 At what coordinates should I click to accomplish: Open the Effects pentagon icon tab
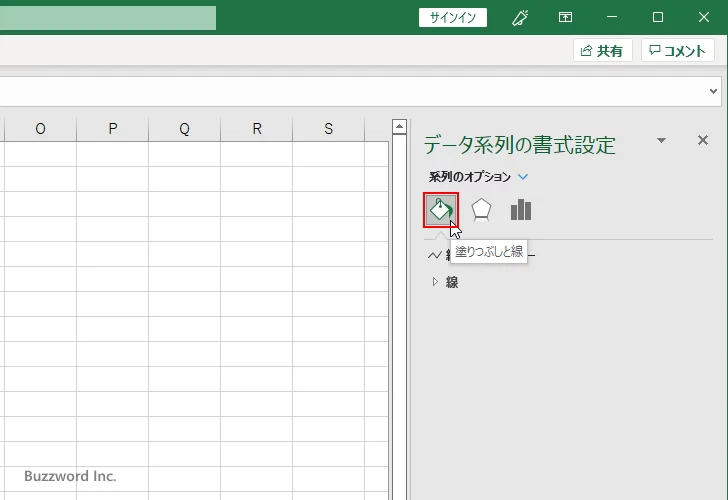point(481,210)
